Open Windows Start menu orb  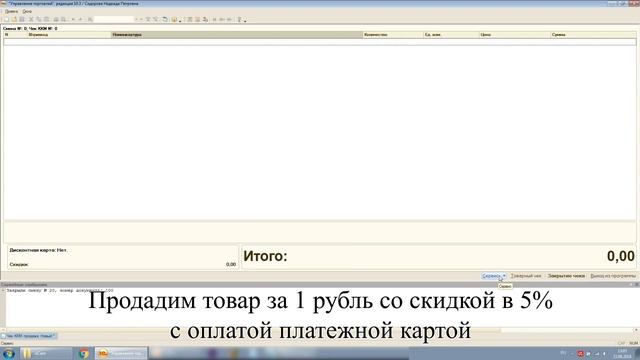9,353
